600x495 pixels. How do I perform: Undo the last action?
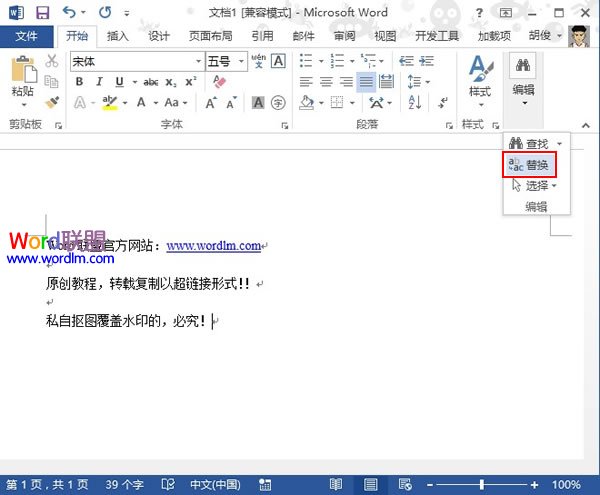[x=69, y=13]
